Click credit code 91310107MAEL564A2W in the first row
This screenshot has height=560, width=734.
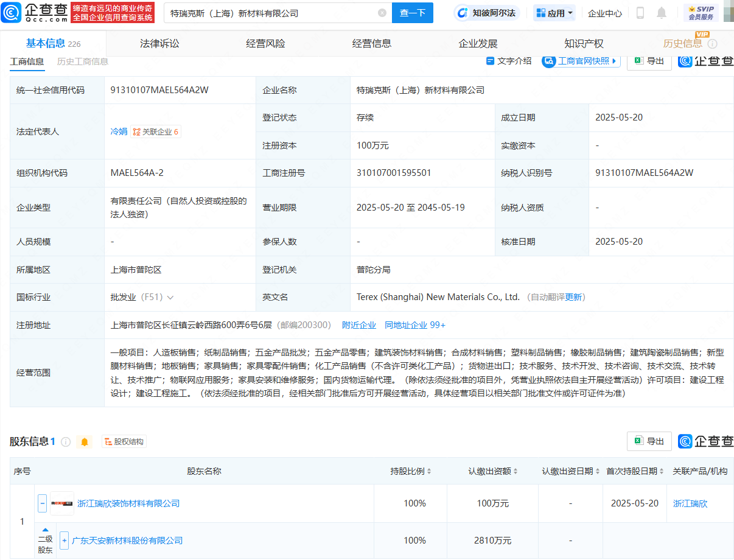[x=159, y=90]
